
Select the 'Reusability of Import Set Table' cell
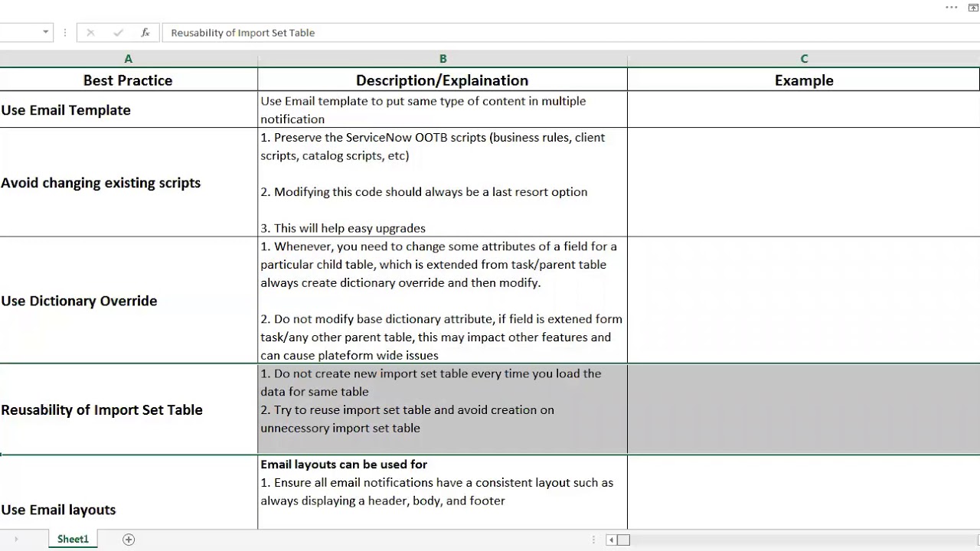[128, 409]
